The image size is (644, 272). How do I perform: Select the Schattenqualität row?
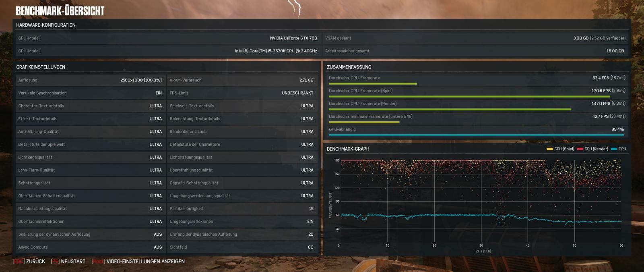point(90,183)
